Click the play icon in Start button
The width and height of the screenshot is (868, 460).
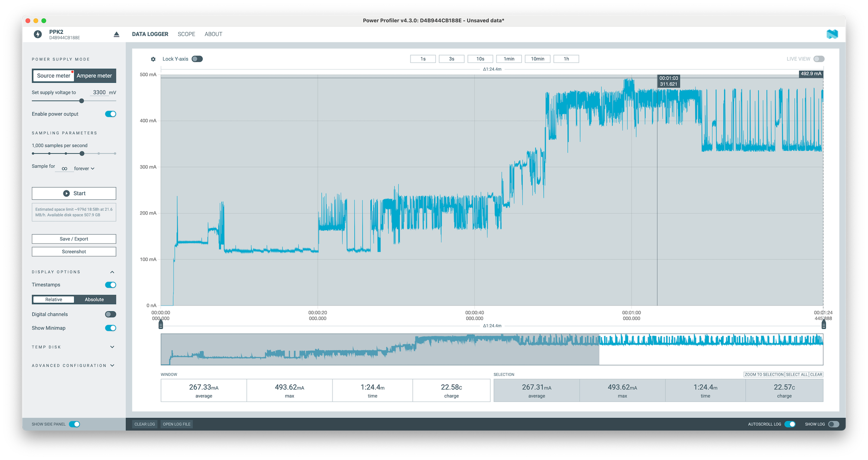pos(66,193)
